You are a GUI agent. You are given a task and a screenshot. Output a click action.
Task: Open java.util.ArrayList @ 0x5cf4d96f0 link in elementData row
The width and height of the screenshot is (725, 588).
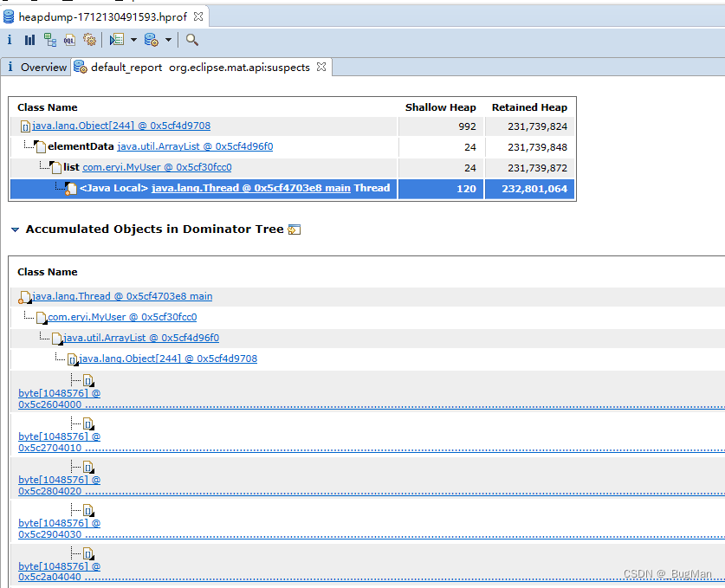pos(195,146)
